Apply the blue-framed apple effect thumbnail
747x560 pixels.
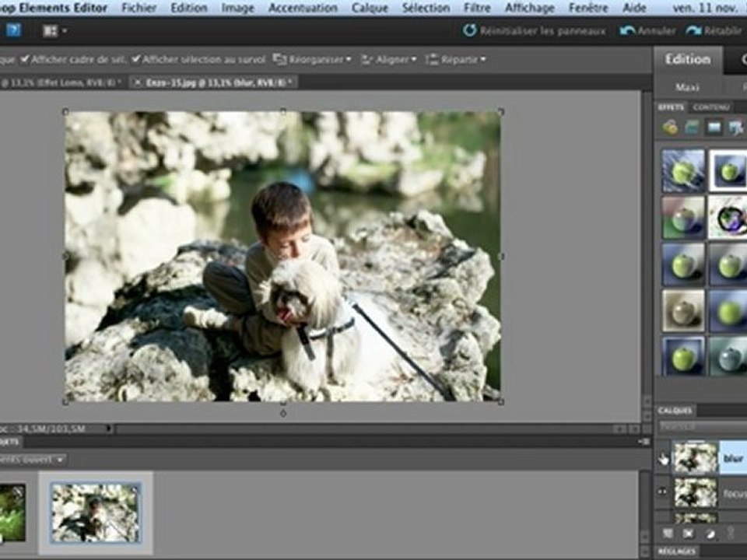tap(683, 356)
